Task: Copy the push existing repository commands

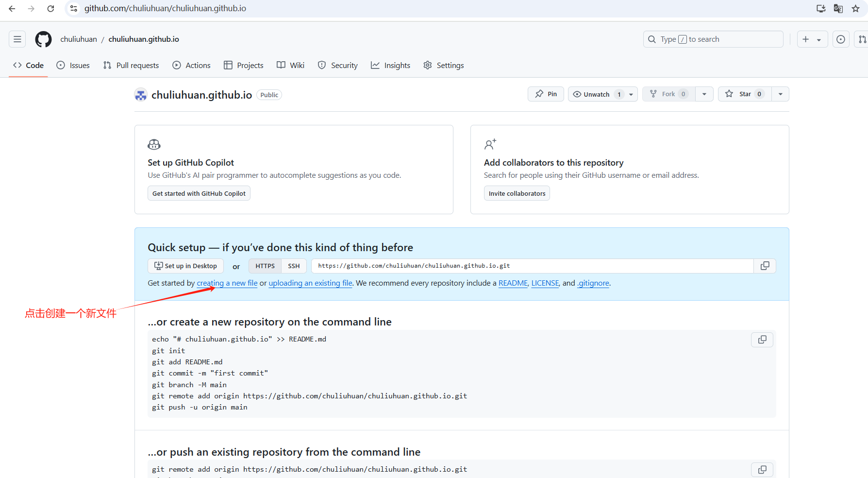Action: coord(762,470)
